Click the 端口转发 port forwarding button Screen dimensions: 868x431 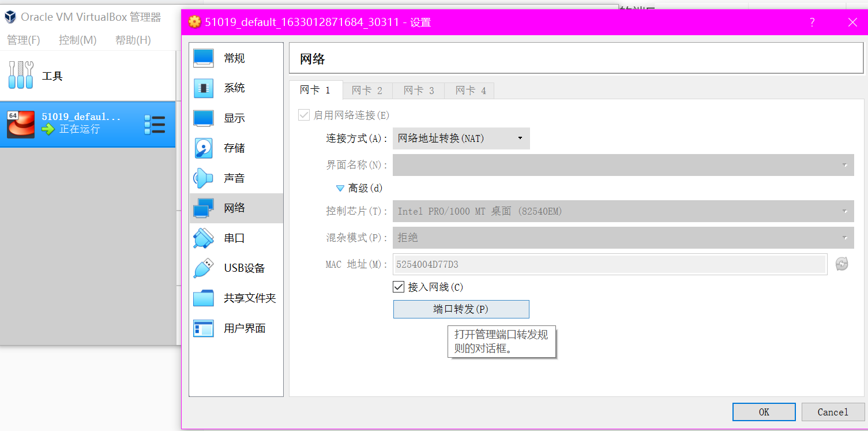(x=461, y=309)
